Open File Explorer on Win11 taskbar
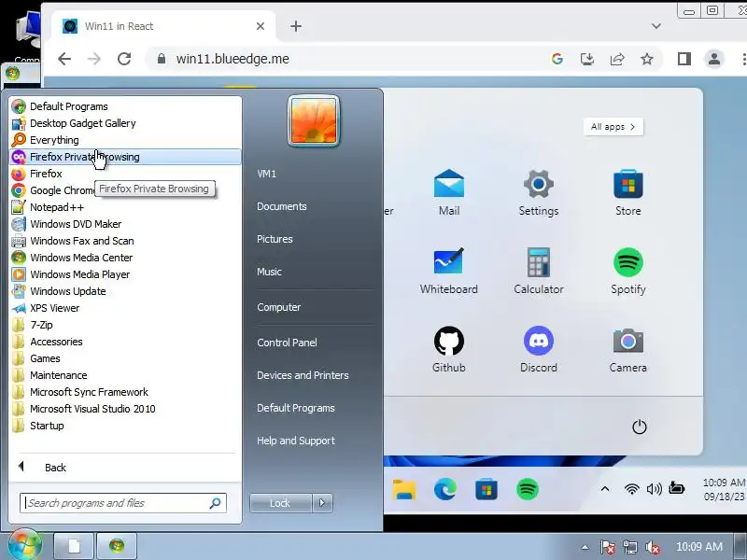Image resolution: width=747 pixels, height=560 pixels. click(x=404, y=489)
